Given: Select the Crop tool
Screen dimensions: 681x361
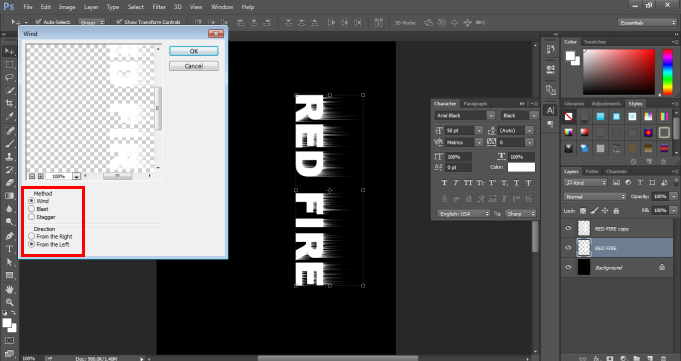Looking at the screenshot, I should tap(9, 103).
